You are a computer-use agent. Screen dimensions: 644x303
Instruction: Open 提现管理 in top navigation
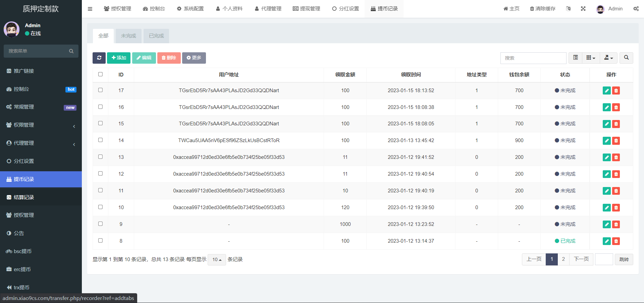tap(307, 9)
